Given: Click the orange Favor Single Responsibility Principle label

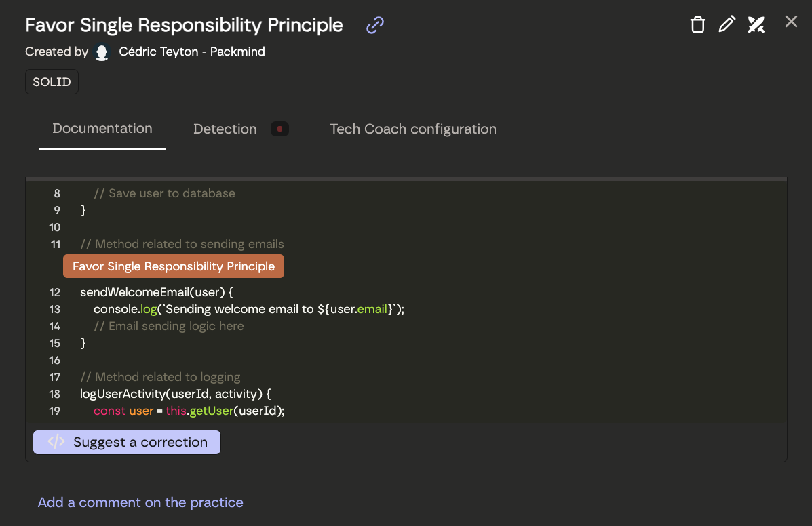Looking at the screenshot, I should (x=174, y=266).
